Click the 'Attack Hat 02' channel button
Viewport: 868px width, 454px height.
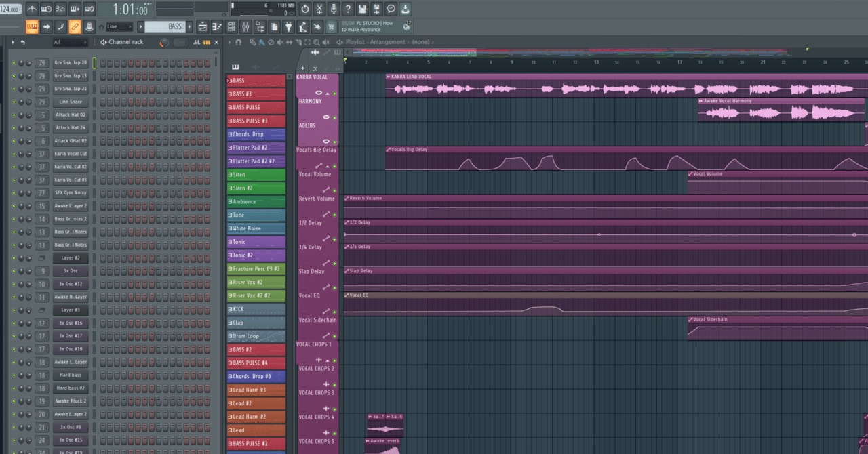click(72, 115)
